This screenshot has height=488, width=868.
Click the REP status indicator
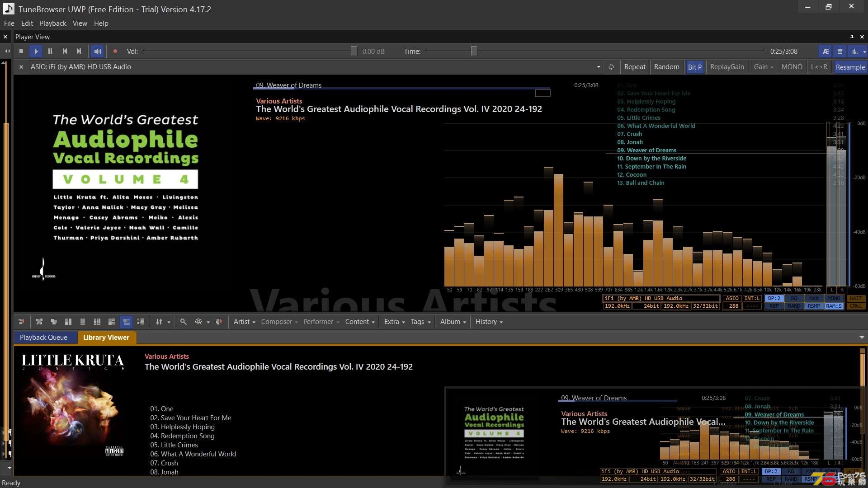pos(774,306)
